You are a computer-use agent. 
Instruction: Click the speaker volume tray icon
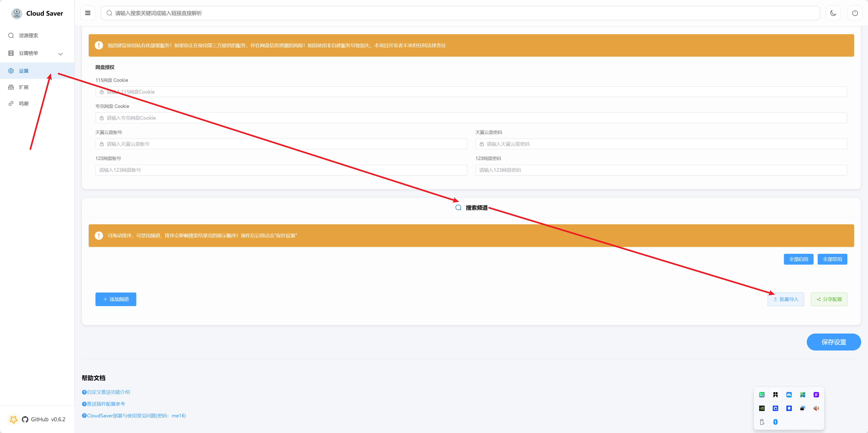[816, 408]
